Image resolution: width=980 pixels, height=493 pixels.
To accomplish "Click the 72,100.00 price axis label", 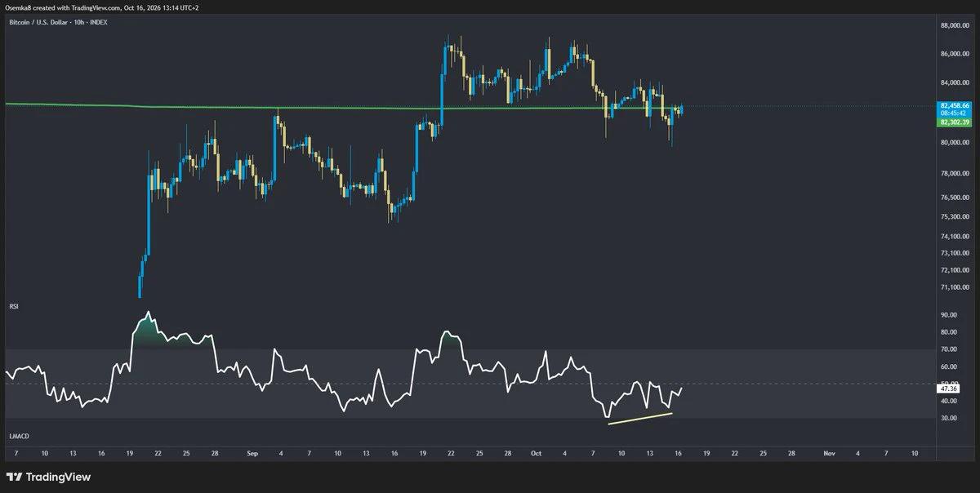I will click(x=954, y=270).
